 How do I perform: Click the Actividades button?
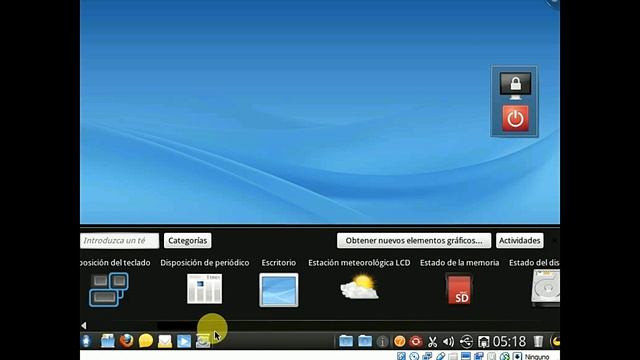coord(520,240)
